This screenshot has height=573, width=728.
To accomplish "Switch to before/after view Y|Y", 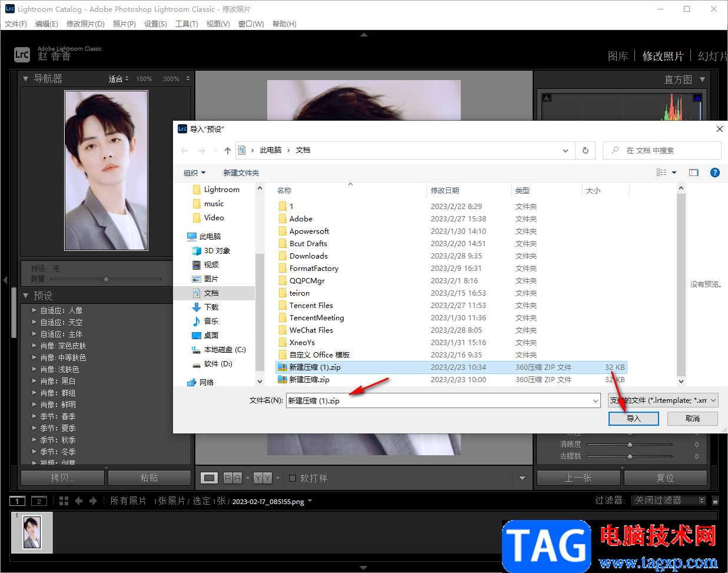I will 262,478.
